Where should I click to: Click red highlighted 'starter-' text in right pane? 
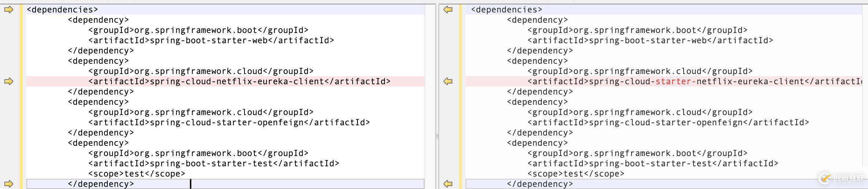(676, 81)
